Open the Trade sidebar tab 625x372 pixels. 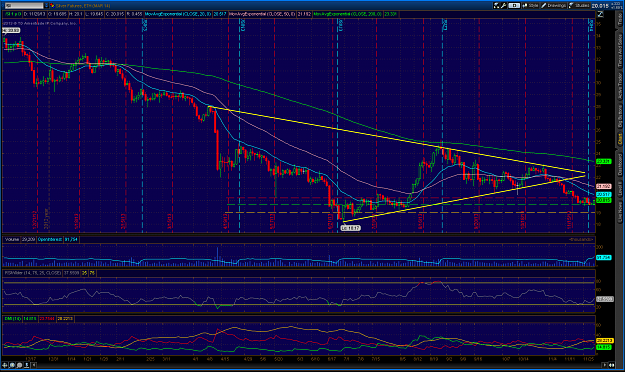(620, 21)
